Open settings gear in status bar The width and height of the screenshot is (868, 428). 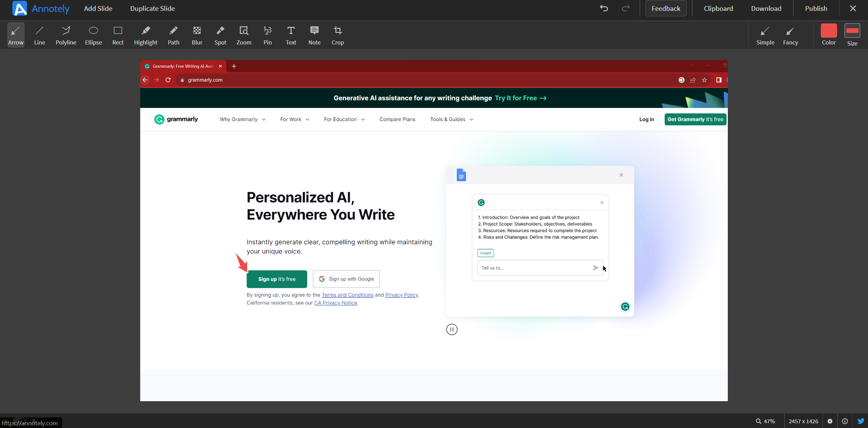(830, 421)
